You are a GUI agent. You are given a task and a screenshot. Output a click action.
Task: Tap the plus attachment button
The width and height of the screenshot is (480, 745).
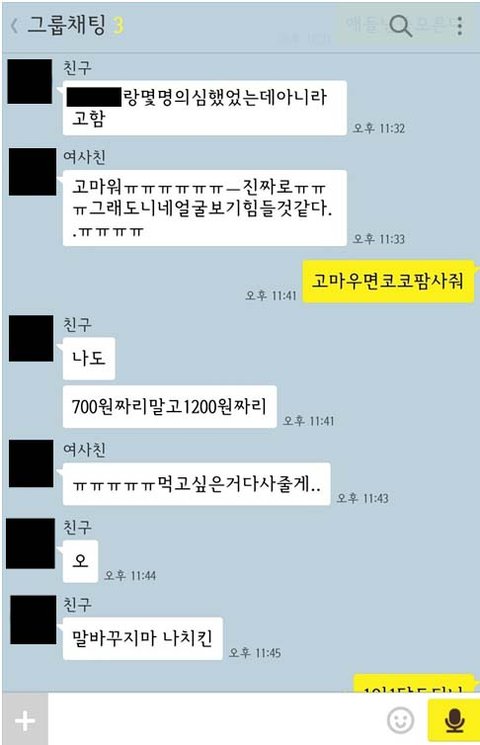pyautogui.click(x=25, y=720)
